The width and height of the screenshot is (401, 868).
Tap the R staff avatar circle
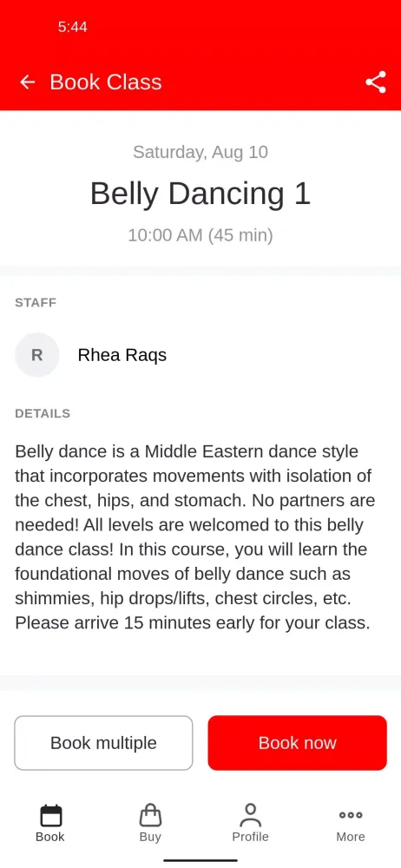37,355
